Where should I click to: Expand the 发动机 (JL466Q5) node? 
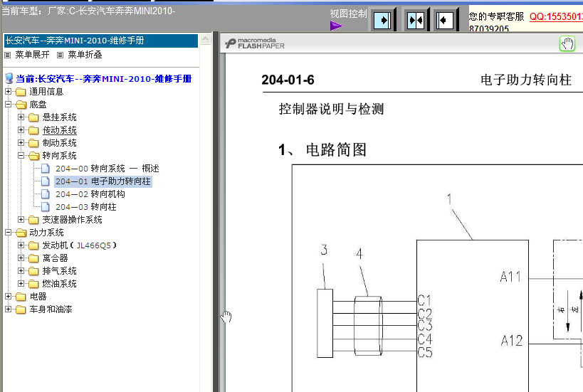(x=21, y=245)
